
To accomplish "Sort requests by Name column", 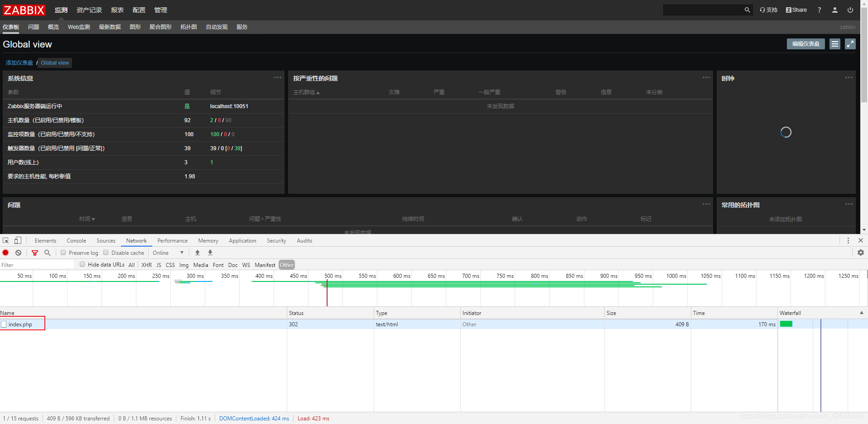I will pos(143,313).
